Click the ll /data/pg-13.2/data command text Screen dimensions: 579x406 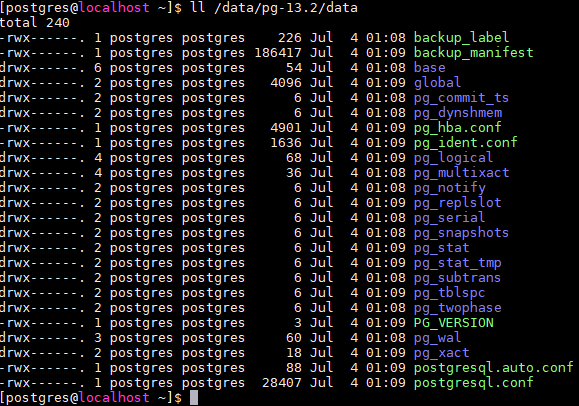pyautogui.click(x=274, y=8)
